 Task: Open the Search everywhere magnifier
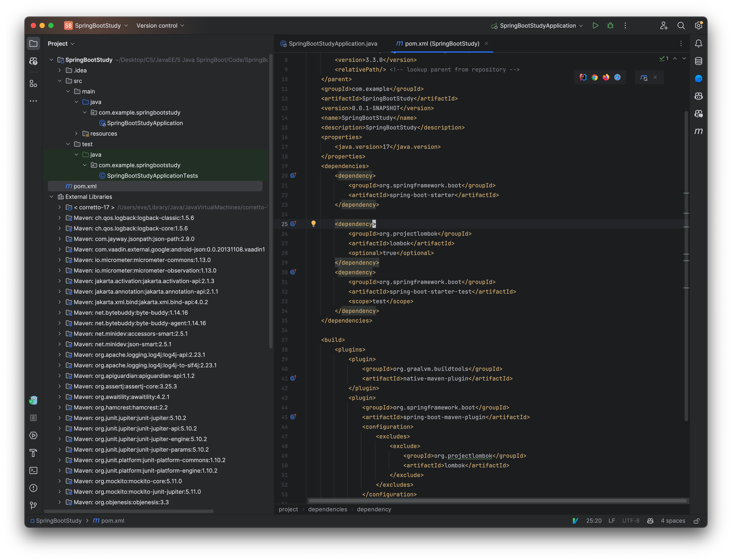(x=681, y=25)
